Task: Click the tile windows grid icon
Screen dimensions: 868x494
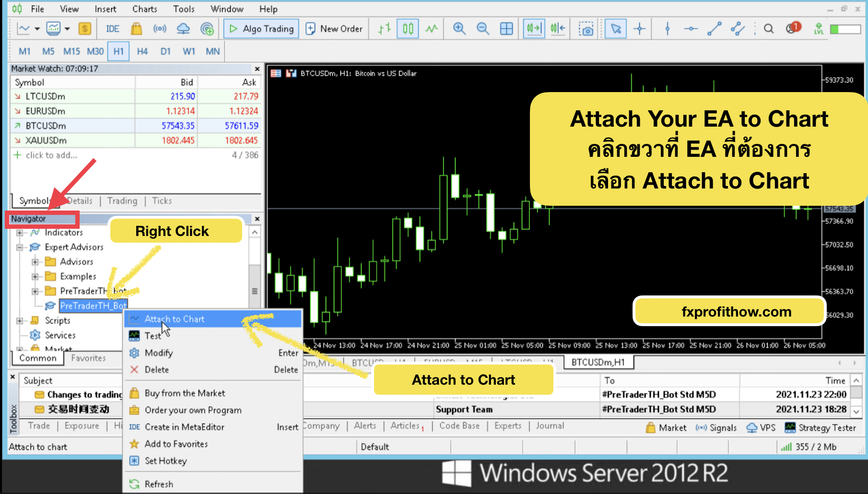Action: point(506,29)
